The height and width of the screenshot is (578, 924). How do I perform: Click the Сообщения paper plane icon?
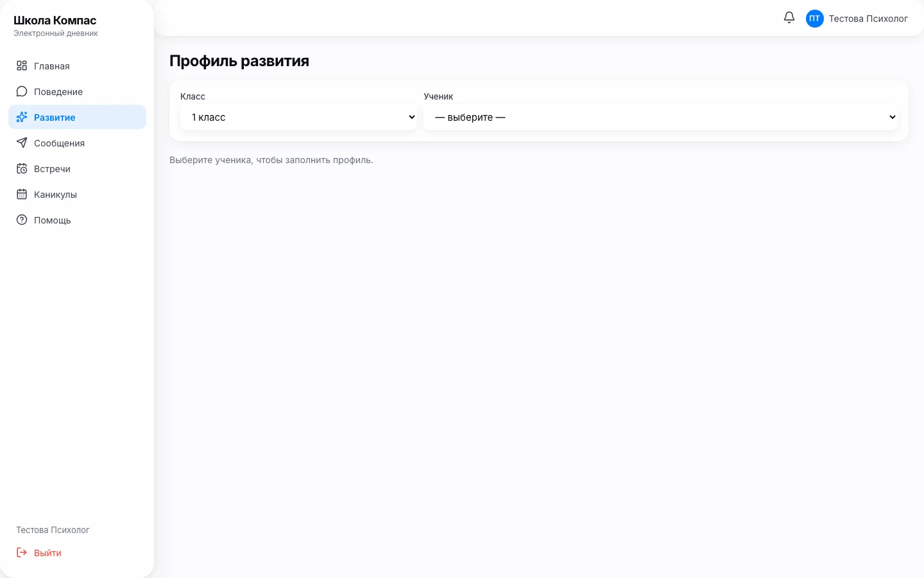[22, 143]
